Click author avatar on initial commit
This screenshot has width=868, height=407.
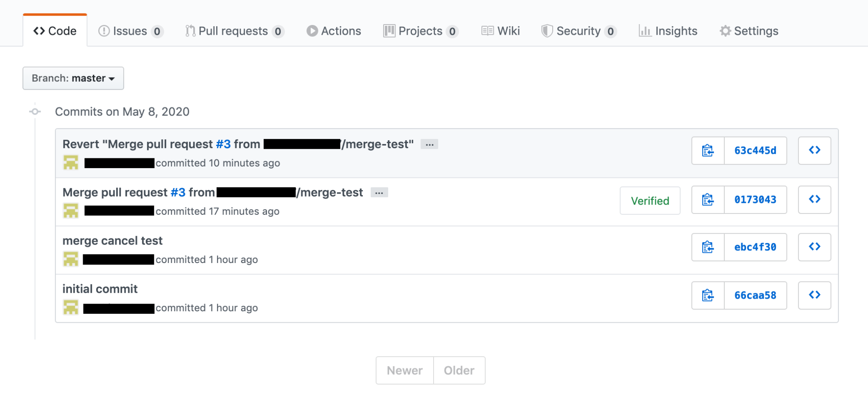71,307
